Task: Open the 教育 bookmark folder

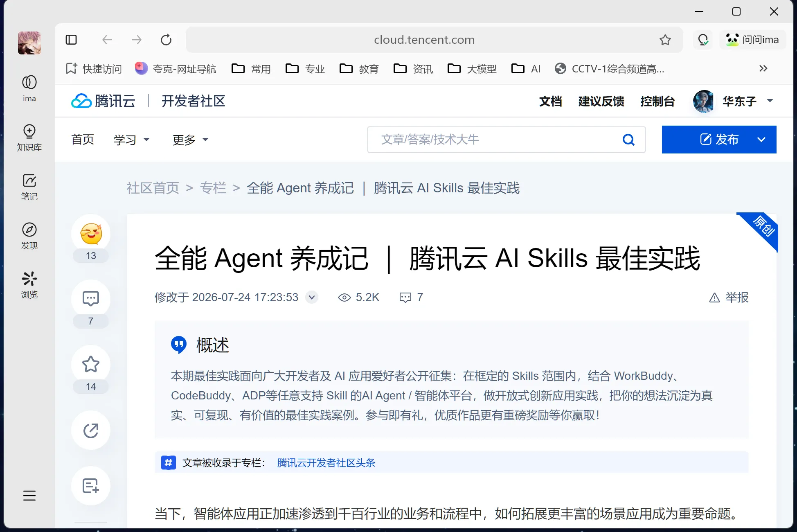Action: 359,69
